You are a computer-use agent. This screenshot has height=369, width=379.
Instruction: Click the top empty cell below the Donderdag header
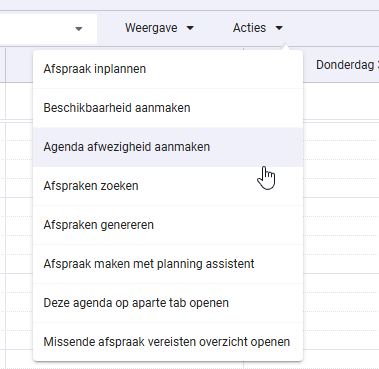[x=341, y=101]
